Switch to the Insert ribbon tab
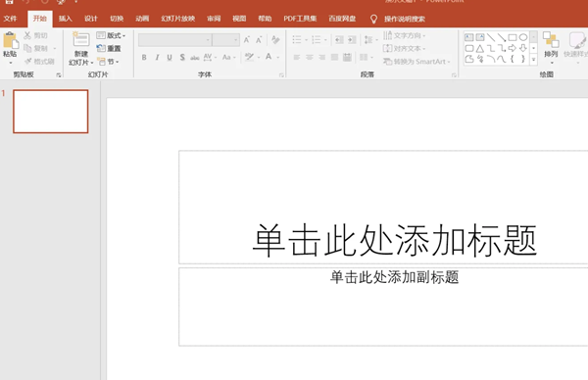The image size is (588, 380). 66,19
